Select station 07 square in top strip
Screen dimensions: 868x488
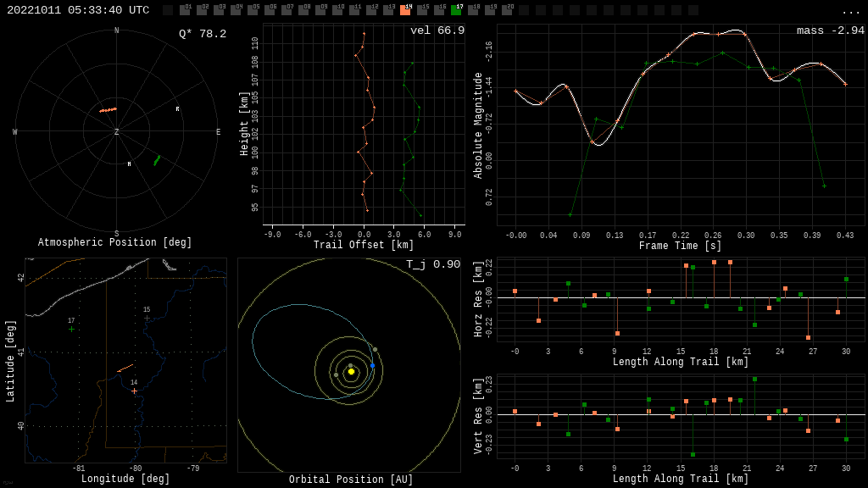pos(287,10)
